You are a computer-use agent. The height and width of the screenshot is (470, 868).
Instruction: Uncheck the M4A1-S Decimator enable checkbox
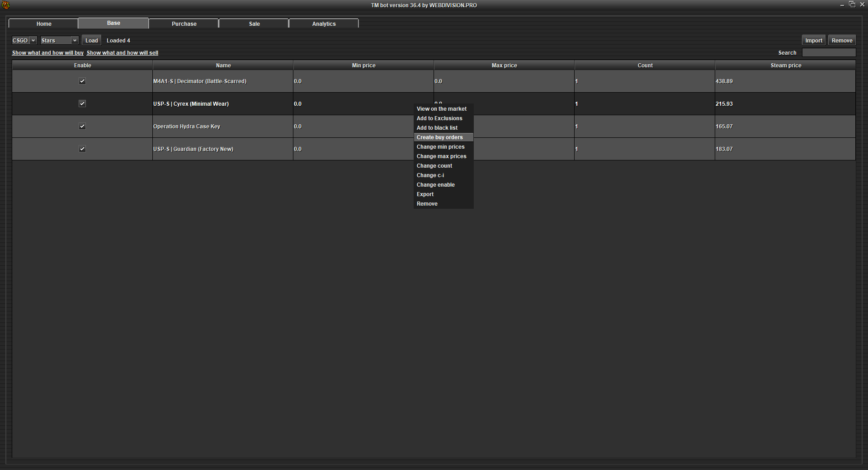click(82, 81)
